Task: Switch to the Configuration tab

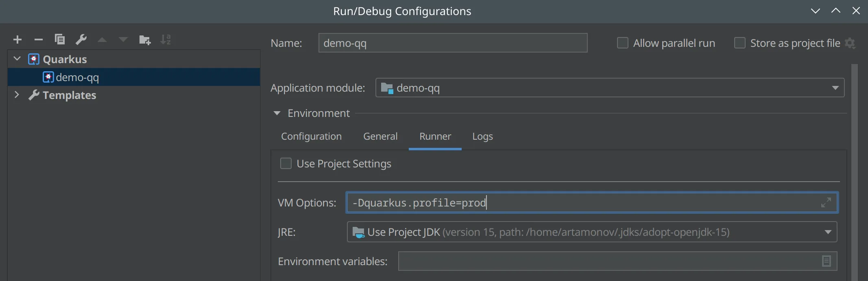Action: (311, 136)
